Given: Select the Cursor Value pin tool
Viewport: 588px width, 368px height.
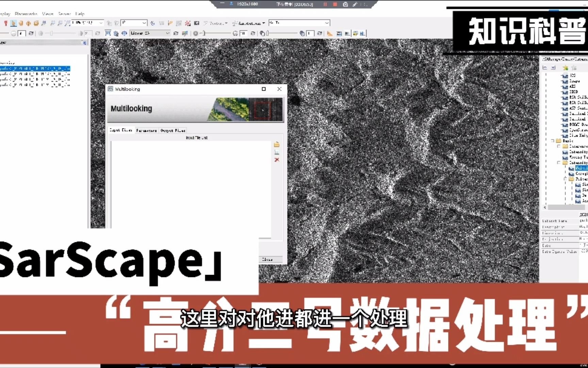Looking at the screenshot, I should click(x=6, y=23).
